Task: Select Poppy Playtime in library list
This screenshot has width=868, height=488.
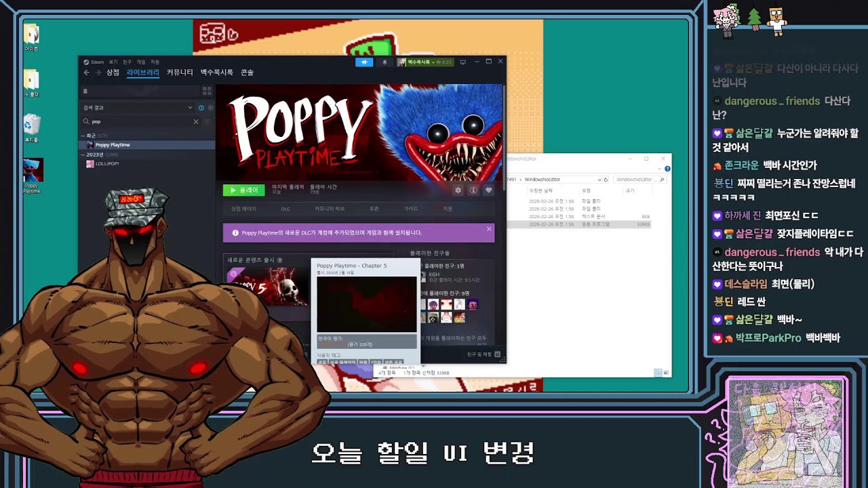Action: coord(147,145)
